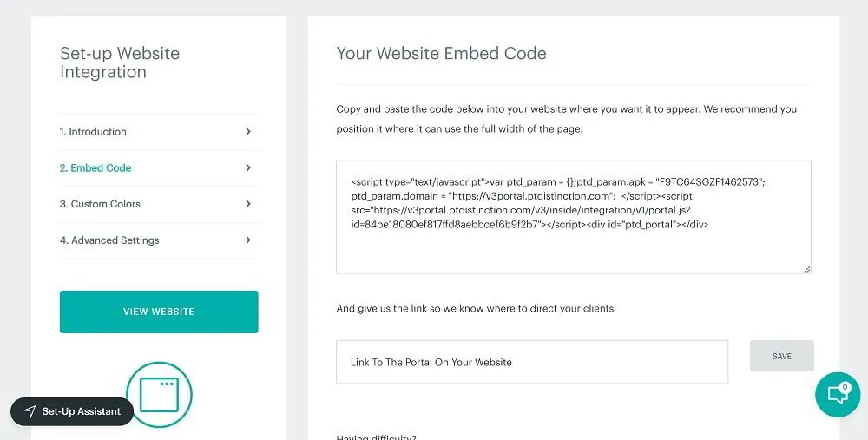This screenshot has height=440, width=868.
Task: Click the embed code box resize handle
Action: click(x=806, y=268)
